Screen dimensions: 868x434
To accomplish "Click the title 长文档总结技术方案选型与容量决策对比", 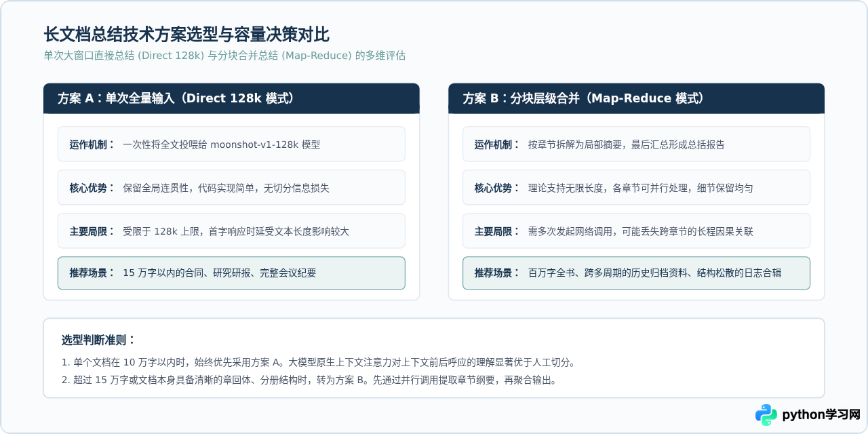I will pyautogui.click(x=186, y=35).
